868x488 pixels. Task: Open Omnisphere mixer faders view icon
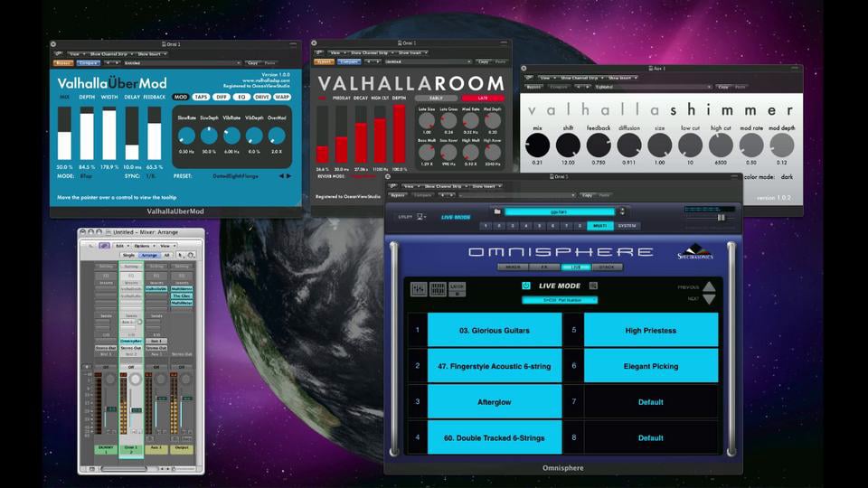tap(419, 289)
